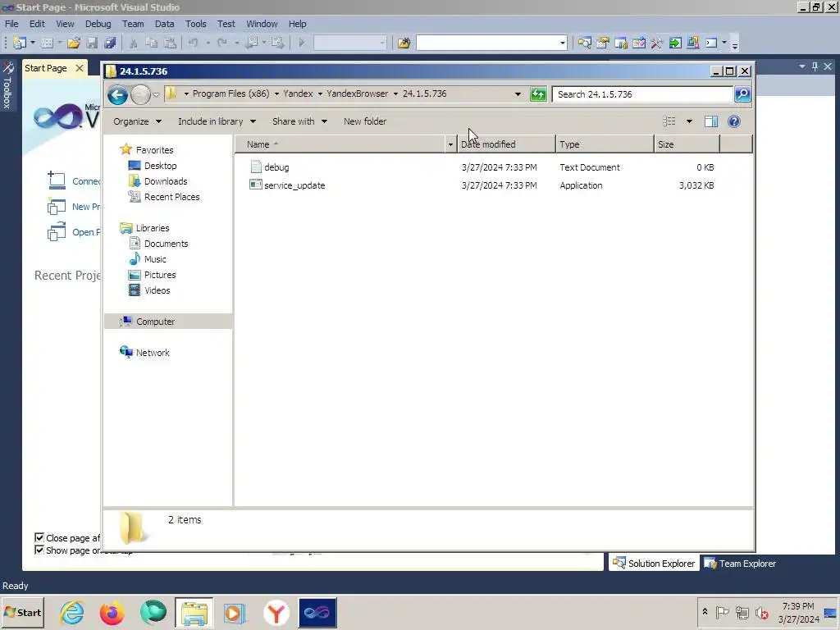Image resolution: width=840 pixels, height=630 pixels.
Task: Open Yandex breadcrumb dropdown arrow
Action: point(320,94)
